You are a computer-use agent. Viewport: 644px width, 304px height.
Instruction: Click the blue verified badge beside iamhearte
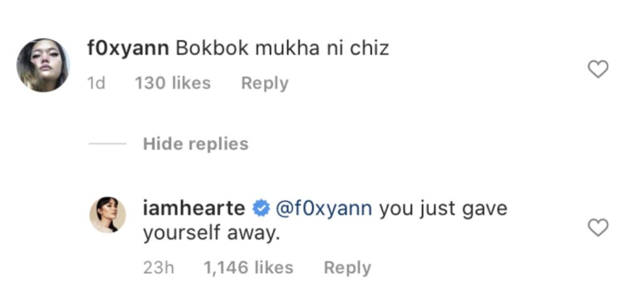pyautogui.click(x=260, y=208)
